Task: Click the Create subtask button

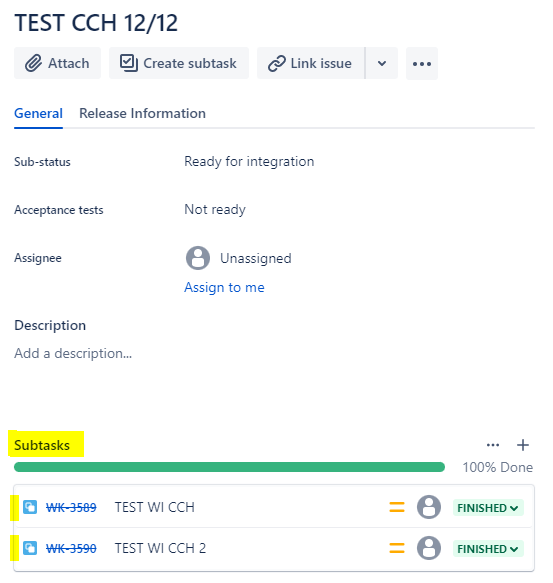Action: coord(179,63)
